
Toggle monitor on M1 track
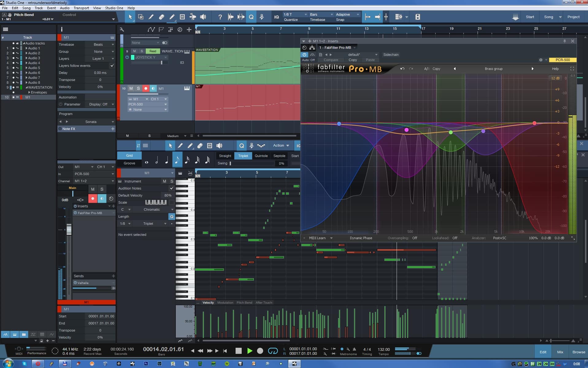click(153, 88)
